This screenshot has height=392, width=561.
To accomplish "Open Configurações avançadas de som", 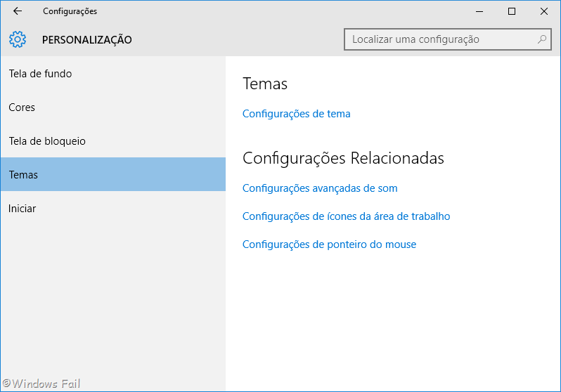I will coord(320,188).
